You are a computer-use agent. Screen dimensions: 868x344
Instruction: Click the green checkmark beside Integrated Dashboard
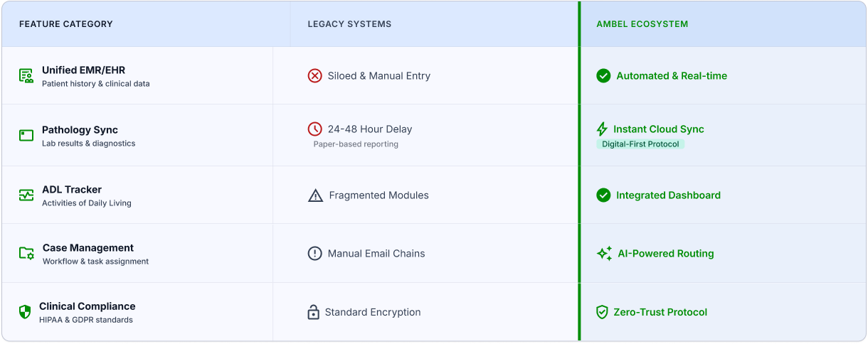click(603, 195)
